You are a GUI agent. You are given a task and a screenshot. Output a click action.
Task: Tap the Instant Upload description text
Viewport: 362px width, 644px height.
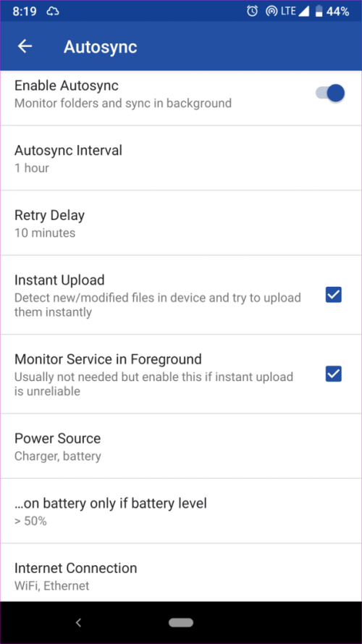click(158, 305)
